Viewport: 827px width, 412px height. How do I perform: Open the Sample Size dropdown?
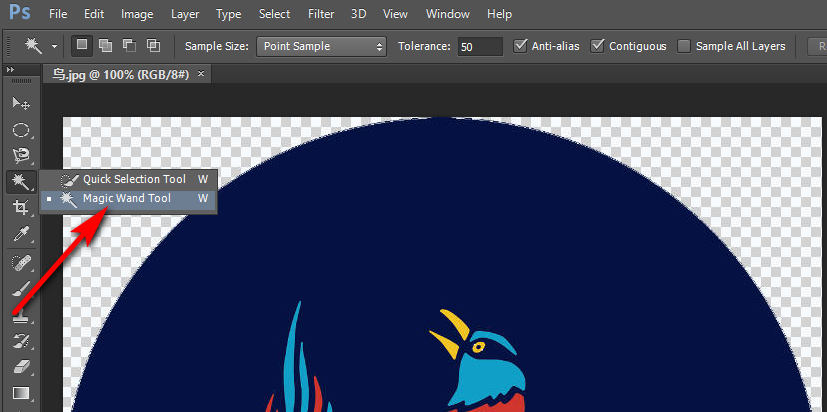coord(321,46)
